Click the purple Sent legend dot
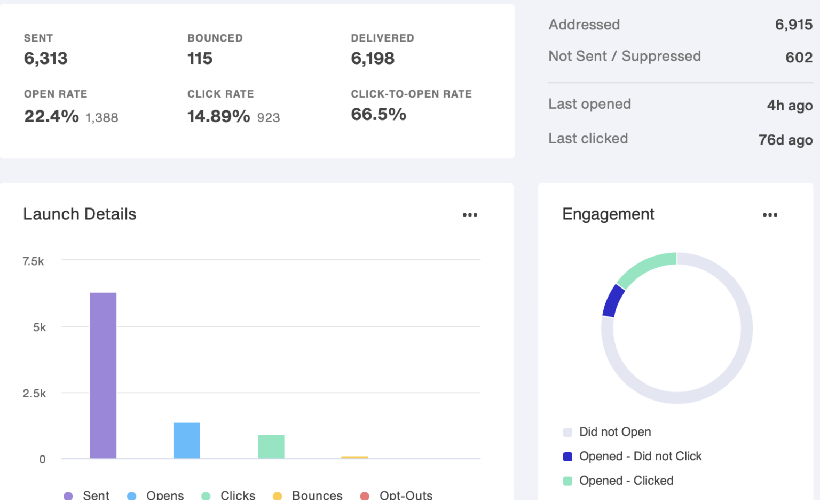The width and height of the screenshot is (820, 504). (x=68, y=496)
